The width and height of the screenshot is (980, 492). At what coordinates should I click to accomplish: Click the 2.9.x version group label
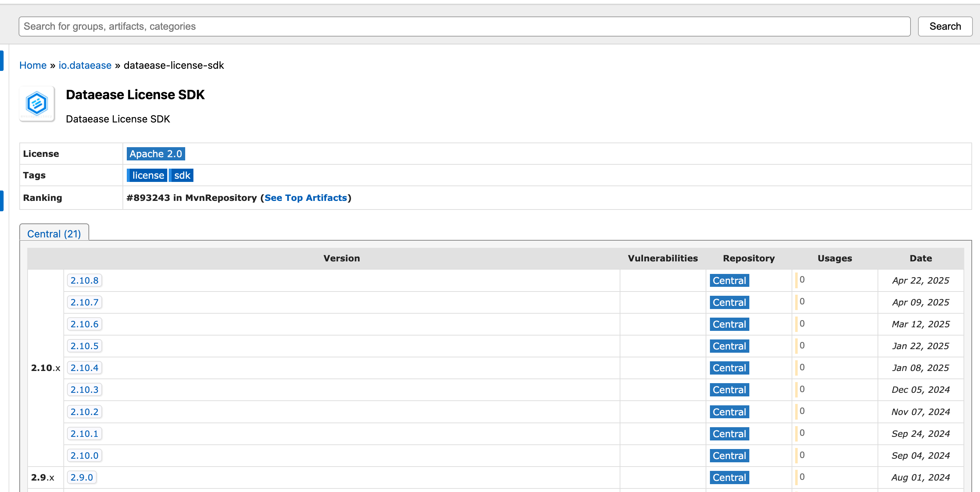tap(43, 477)
